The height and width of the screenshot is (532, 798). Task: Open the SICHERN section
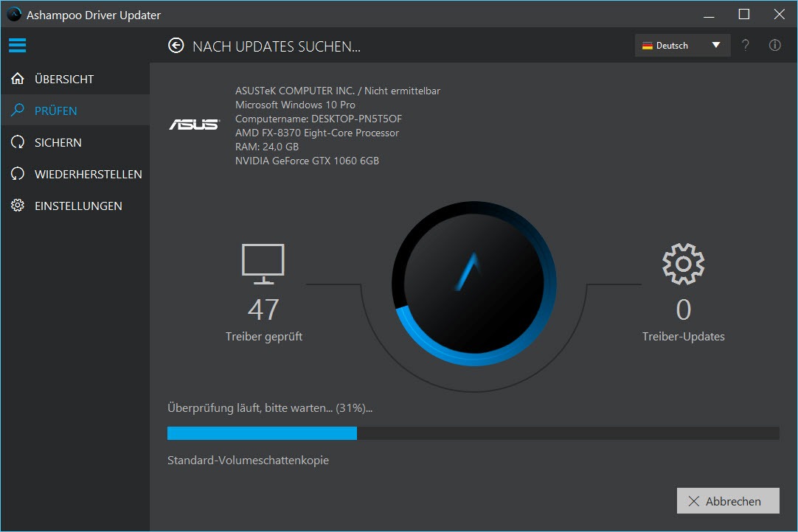coord(75,142)
